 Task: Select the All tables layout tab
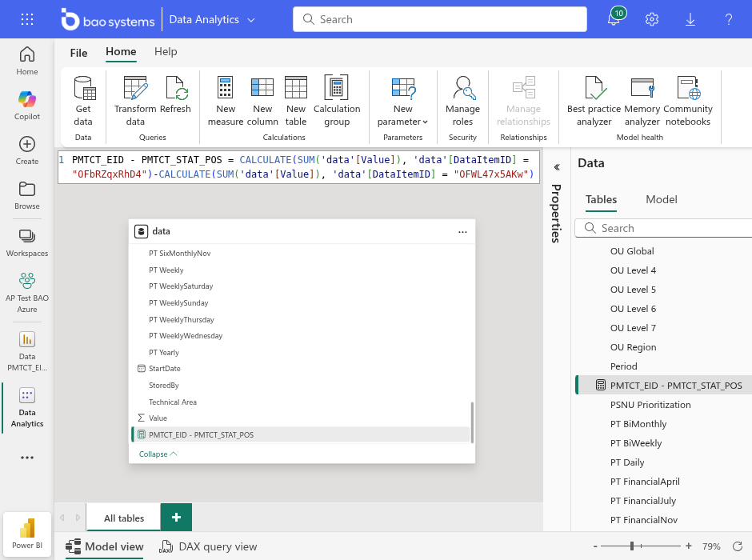tap(124, 518)
